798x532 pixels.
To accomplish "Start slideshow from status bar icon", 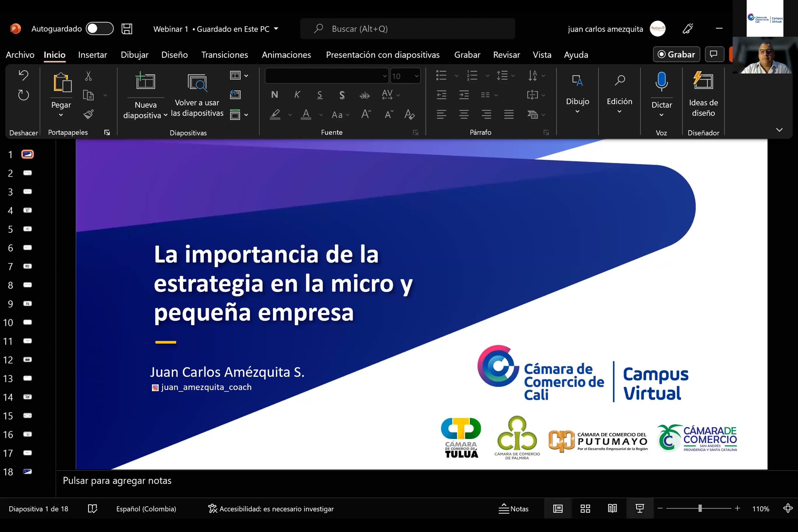I will [x=639, y=508].
